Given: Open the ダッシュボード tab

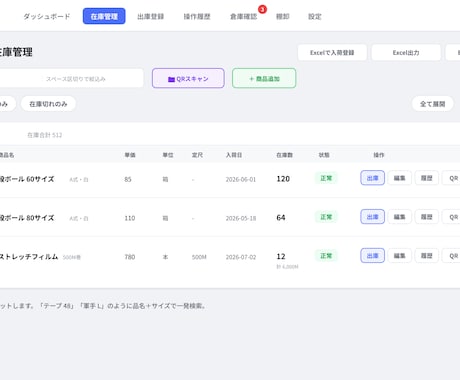Looking at the screenshot, I should click(x=47, y=16).
